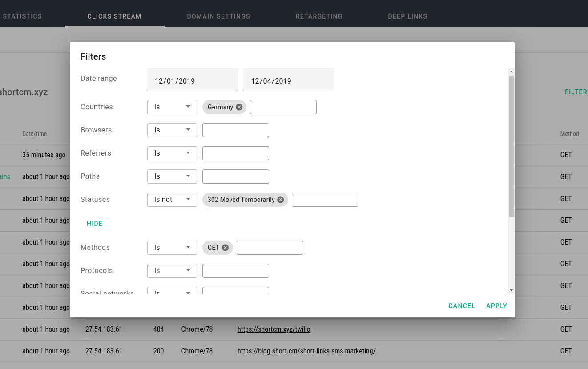
Task: Go to the Deep Links tab
Action: click(407, 16)
